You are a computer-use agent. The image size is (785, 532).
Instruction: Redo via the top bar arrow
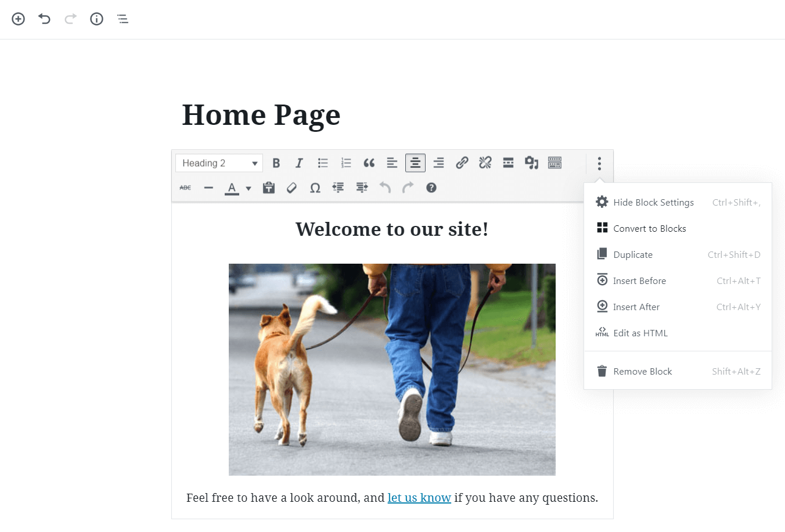coord(70,19)
